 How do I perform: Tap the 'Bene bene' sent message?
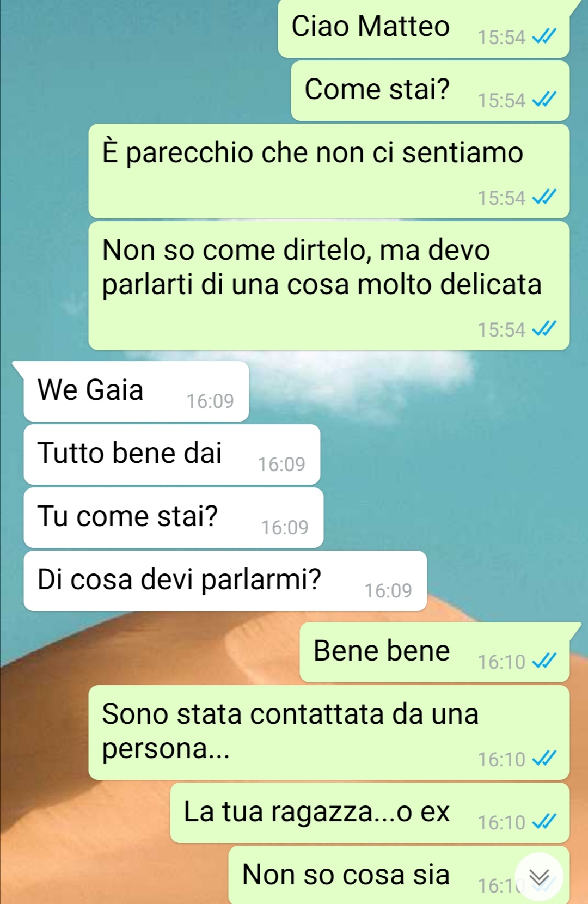click(x=434, y=652)
